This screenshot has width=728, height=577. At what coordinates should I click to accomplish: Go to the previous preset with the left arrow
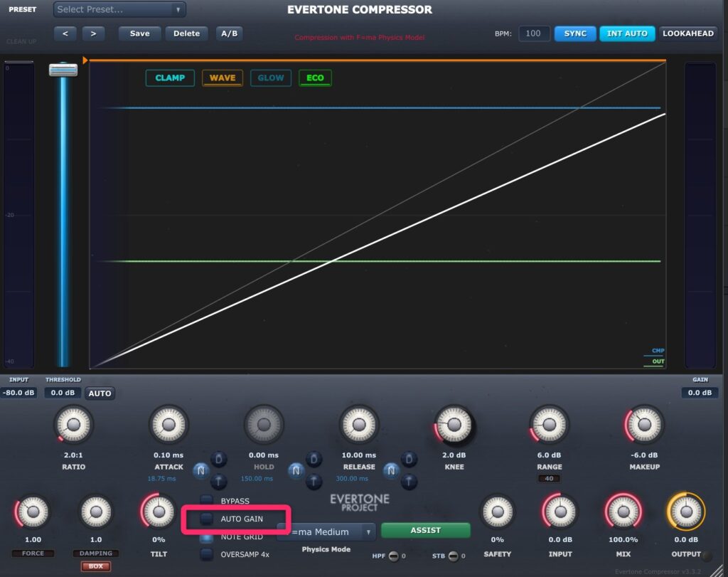click(65, 33)
